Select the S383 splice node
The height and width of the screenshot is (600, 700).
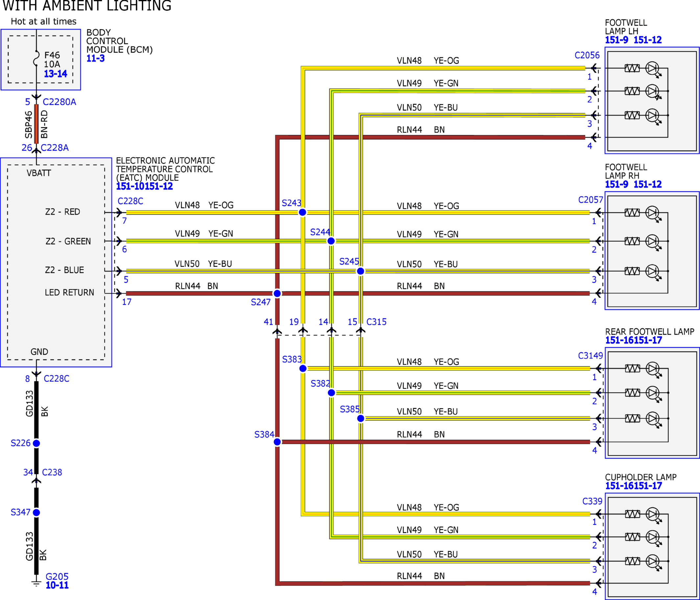[303, 369]
